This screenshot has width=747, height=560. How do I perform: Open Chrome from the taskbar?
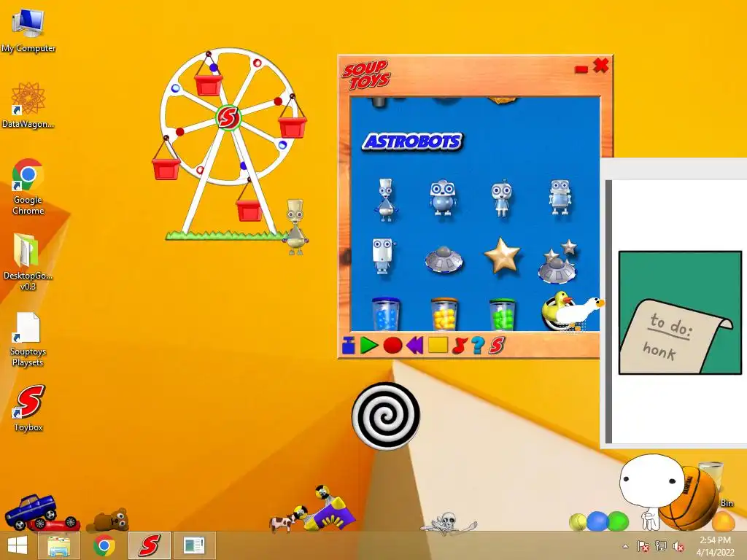[x=104, y=545]
